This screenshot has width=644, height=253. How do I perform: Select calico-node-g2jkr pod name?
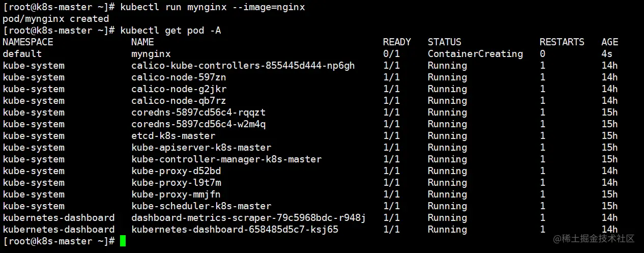179,89
